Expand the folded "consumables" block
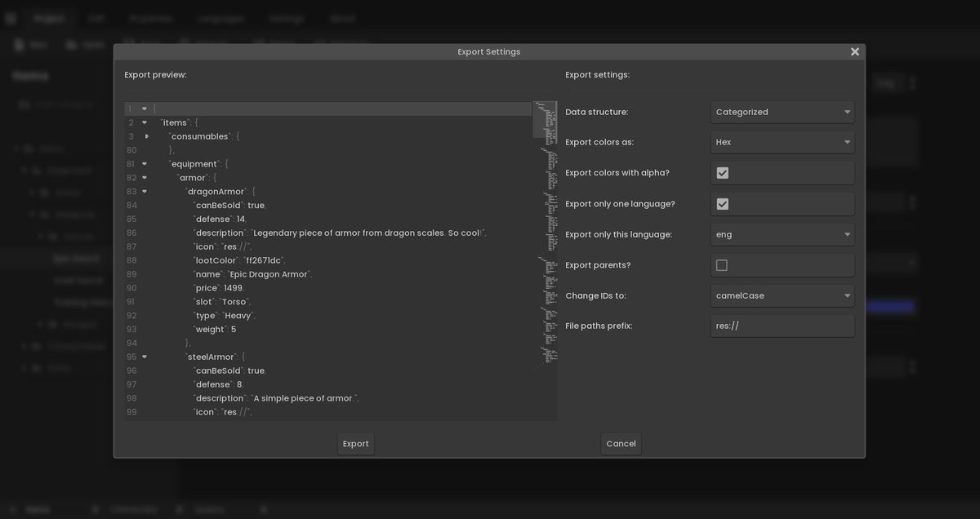Image resolution: width=980 pixels, height=519 pixels. 146,136
